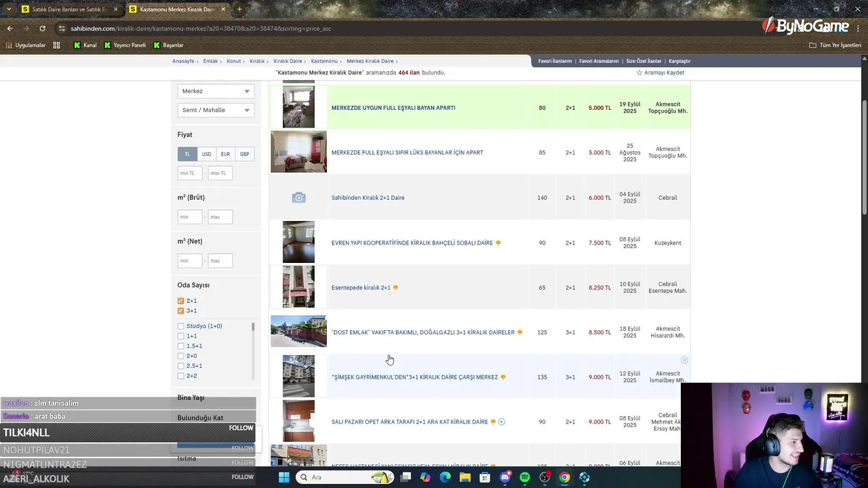Open Spotify from the taskbar
This screenshot has height=488, width=868.
coord(525,477)
